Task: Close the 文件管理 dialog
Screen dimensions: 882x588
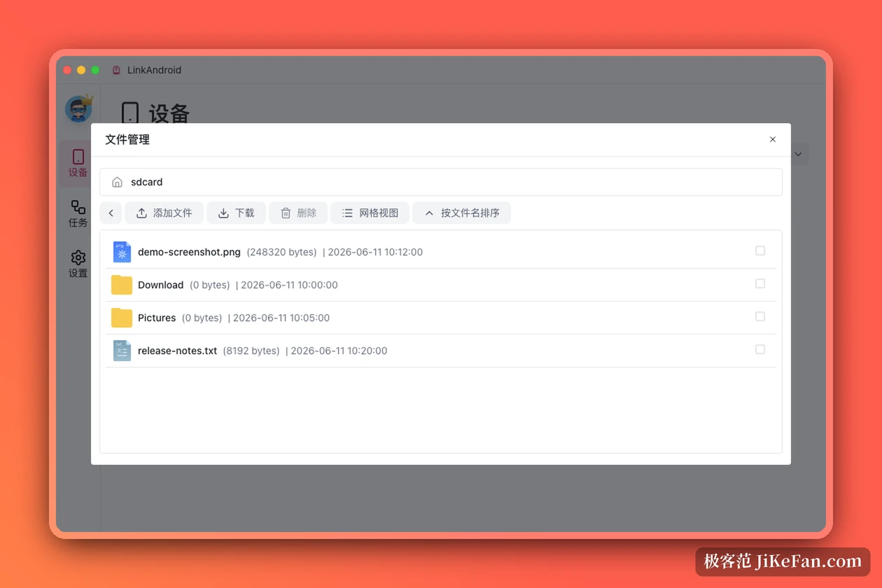Action: coord(773,139)
